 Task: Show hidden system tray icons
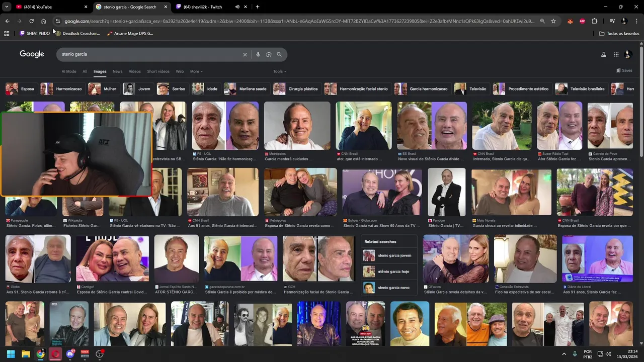[x=565, y=354]
